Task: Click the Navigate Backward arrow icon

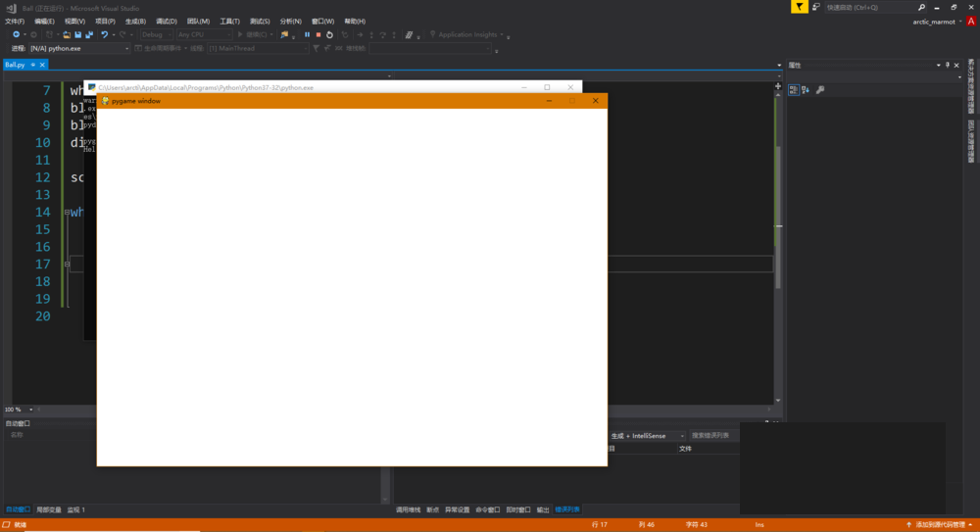Action: pos(16,35)
